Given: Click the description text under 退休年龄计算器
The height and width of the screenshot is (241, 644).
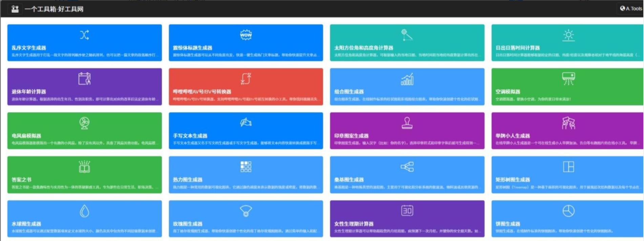Looking at the screenshot, I should 85,99.
